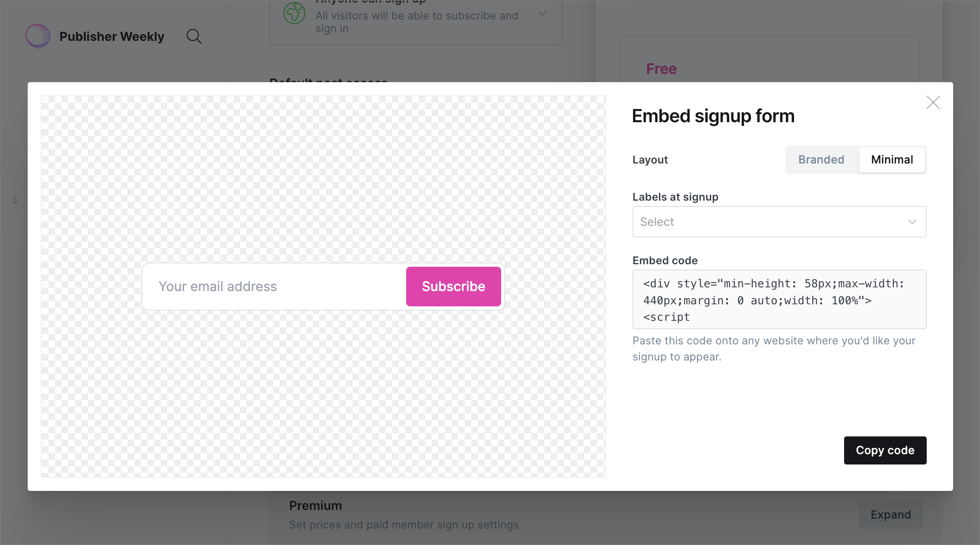980x545 pixels.
Task: Open the Labels at signup dropdown
Action: tap(778, 221)
